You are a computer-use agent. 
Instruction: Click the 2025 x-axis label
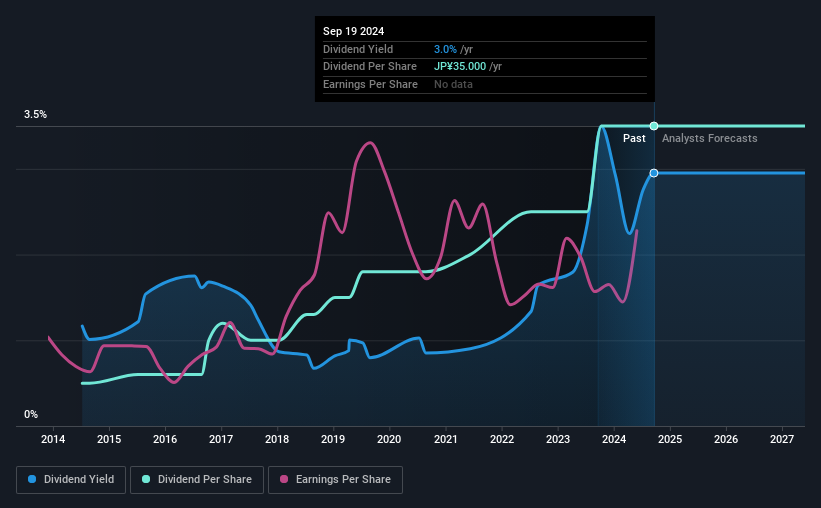[670, 439]
